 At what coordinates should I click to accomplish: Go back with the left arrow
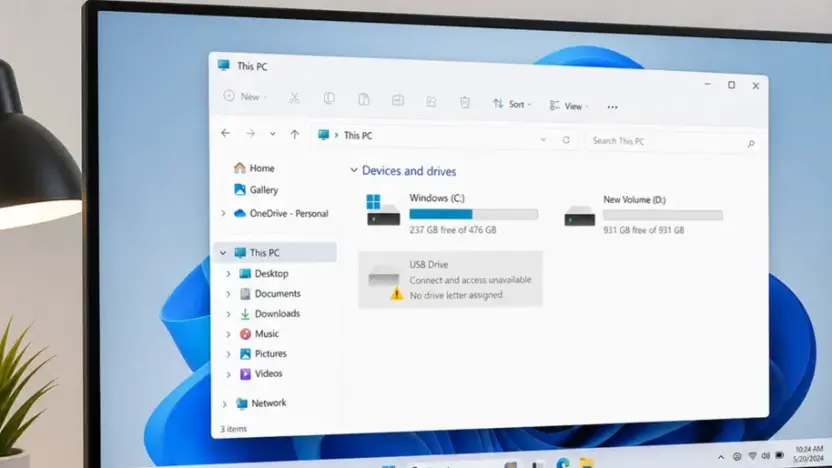[226, 133]
